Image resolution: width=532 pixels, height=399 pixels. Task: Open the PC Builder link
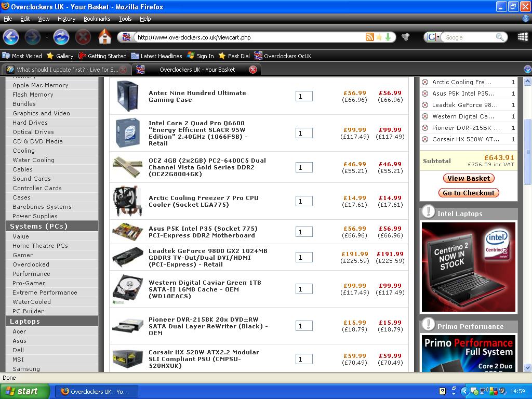pyautogui.click(x=28, y=311)
